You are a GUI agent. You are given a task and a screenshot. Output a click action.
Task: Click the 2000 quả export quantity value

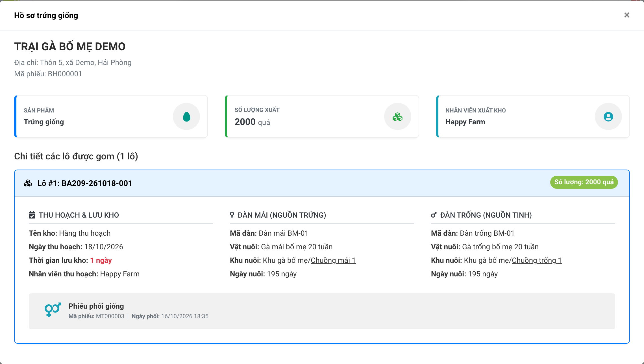(252, 122)
